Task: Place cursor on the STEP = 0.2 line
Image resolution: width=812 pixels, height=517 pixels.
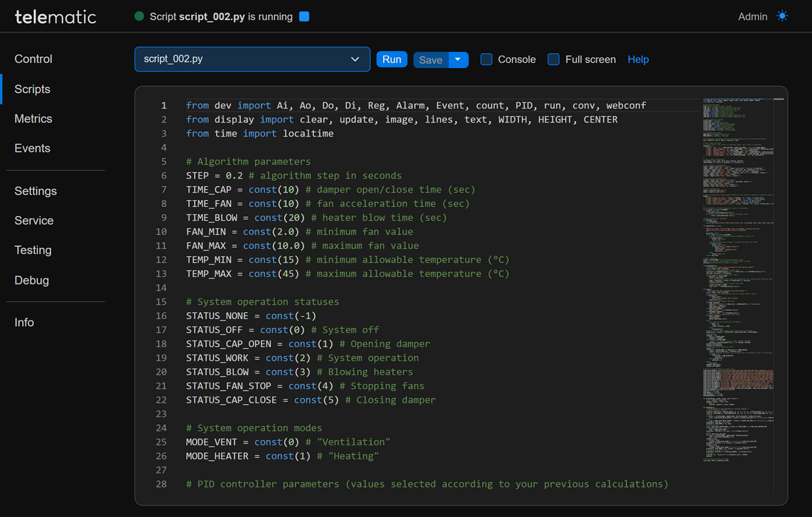Action: pyautogui.click(x=295, y=176)
